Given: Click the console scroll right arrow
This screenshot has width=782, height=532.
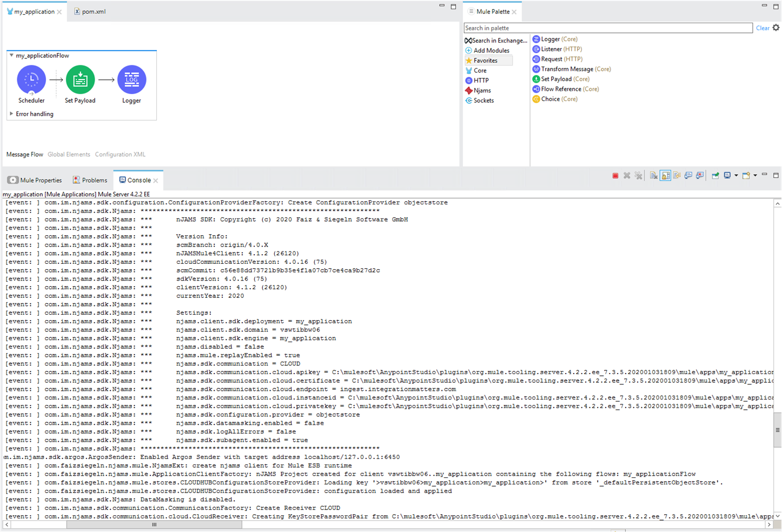Looking at the screenshot, I should pos(769,524).
